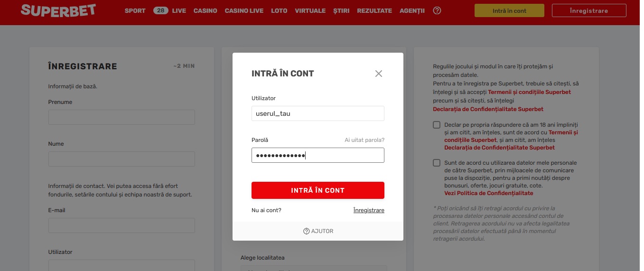This screenshot has height=271, width=644.
Task: Open the CASINO section
Action: (205, 10)
